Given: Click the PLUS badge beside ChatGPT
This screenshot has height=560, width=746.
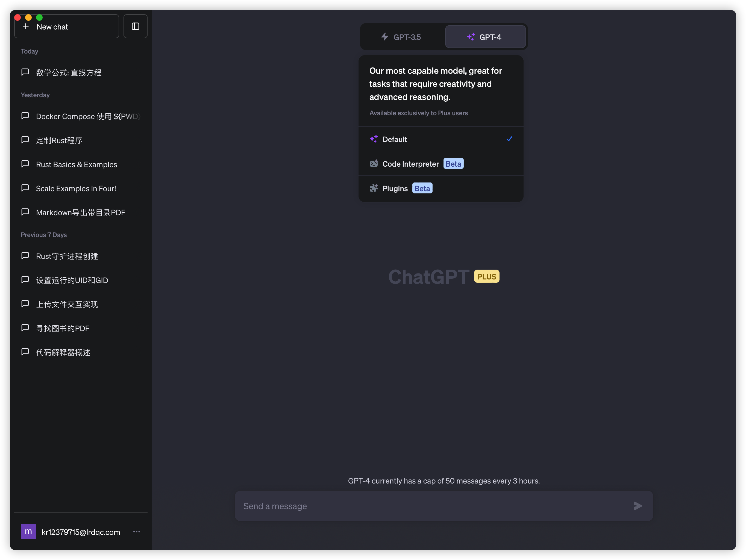Looking at the screenshot, I should pyautogui.click(x=487, y=276).
